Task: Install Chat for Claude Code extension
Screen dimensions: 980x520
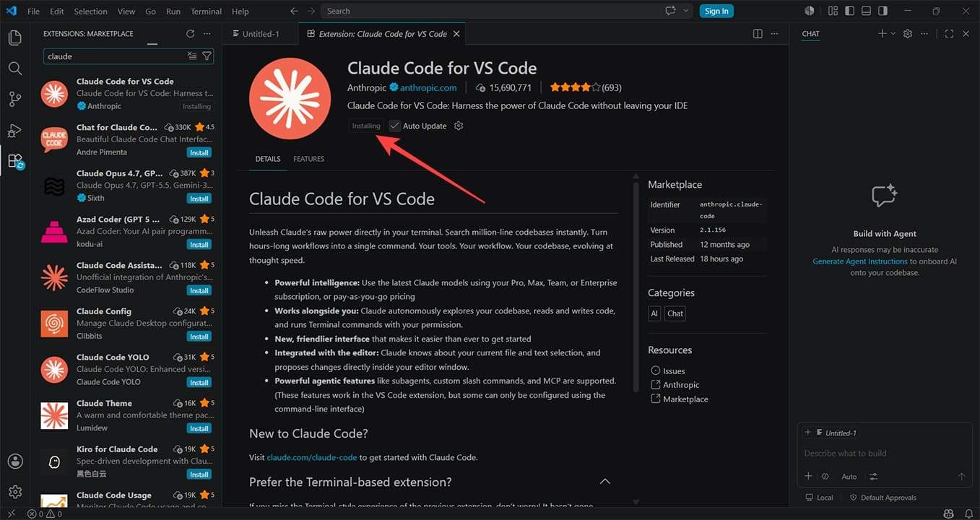Action: click(199, 152)
